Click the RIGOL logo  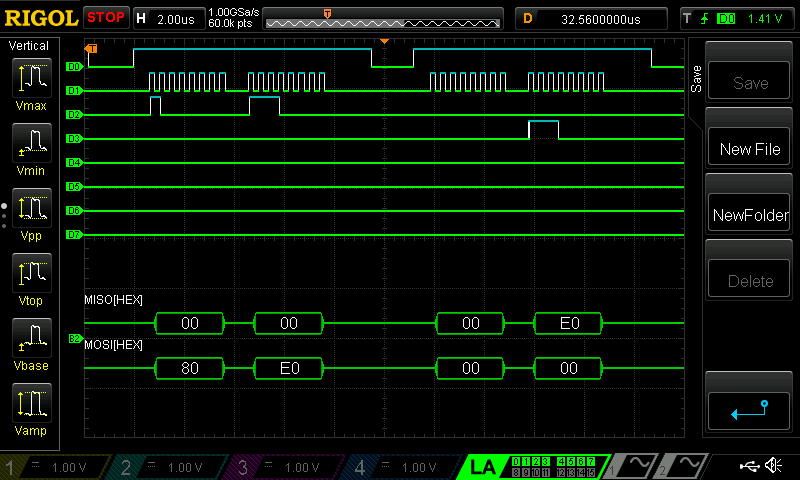(41, 18)
